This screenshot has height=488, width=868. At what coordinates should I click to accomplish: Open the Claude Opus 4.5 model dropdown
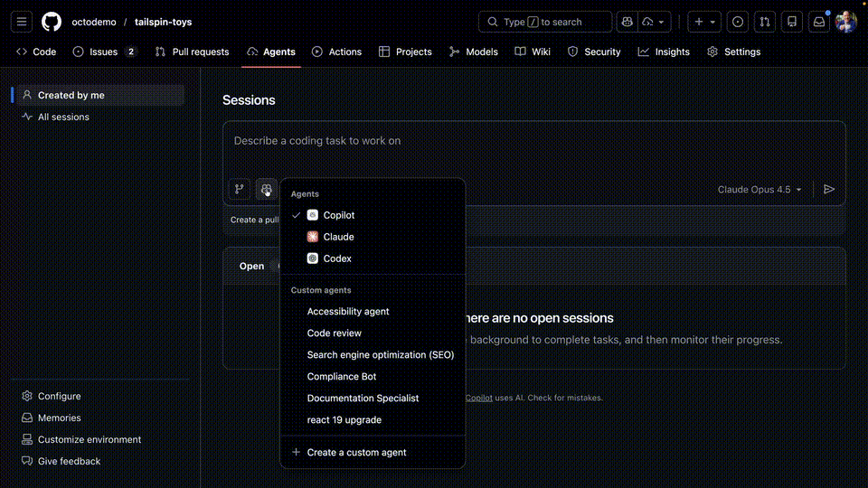(x=759, y=190)
